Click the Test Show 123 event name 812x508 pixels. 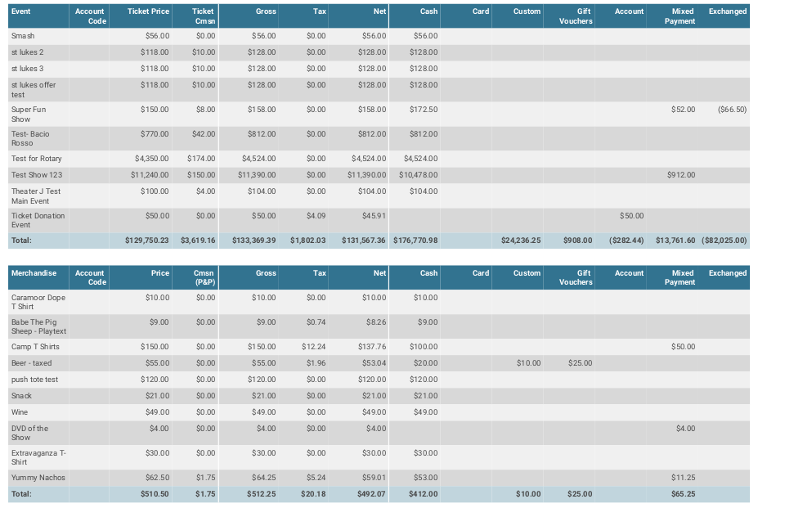[x=37, y=175]
